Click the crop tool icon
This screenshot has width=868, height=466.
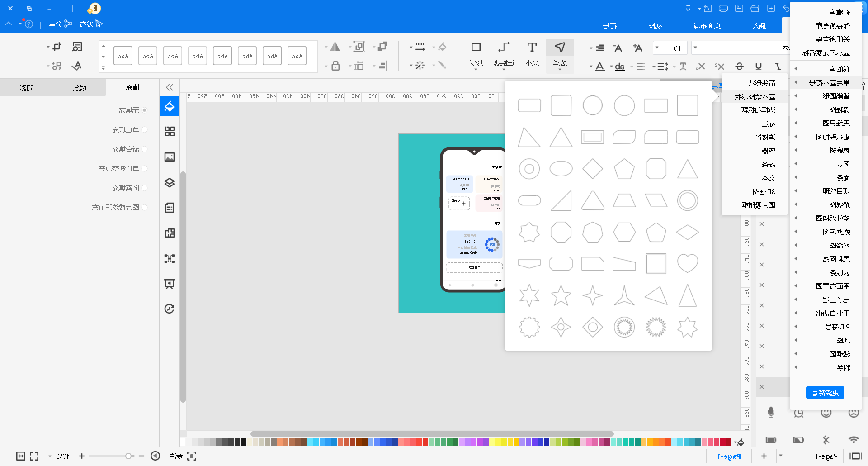[x=57, y=47]
